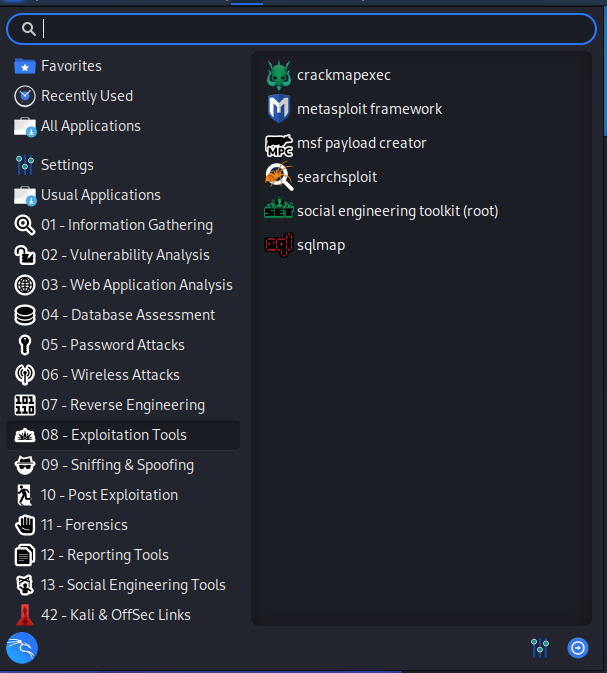Select 10 - Post Exploitation label
The width and height of the screenshot is (607, 673).
[109, 495]
